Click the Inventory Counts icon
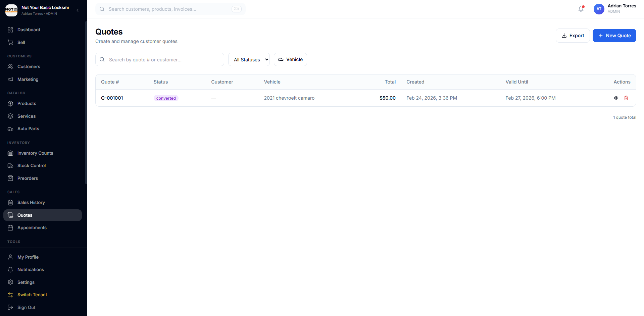644x316 pixels. pyautogui.click(x=10, y=153)
